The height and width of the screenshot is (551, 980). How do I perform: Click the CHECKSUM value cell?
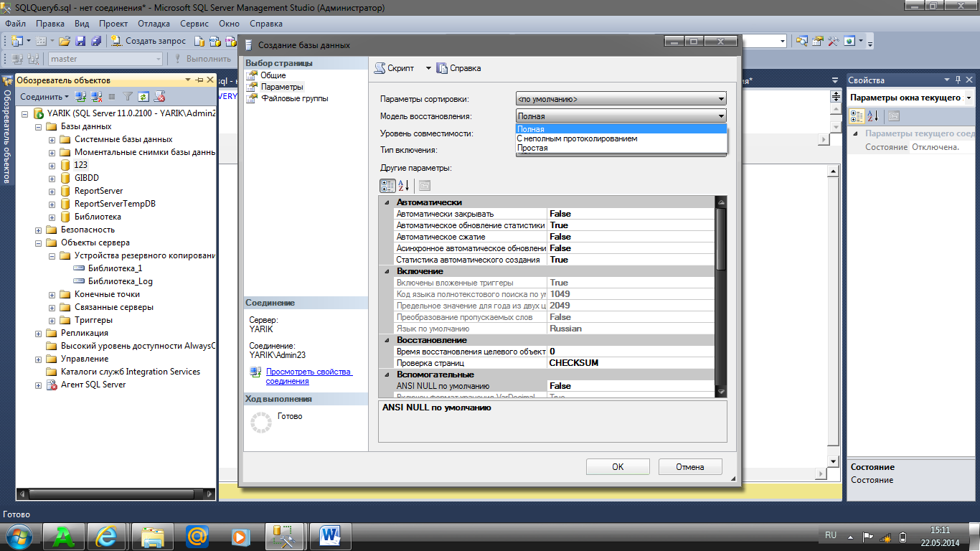(631, 363)
